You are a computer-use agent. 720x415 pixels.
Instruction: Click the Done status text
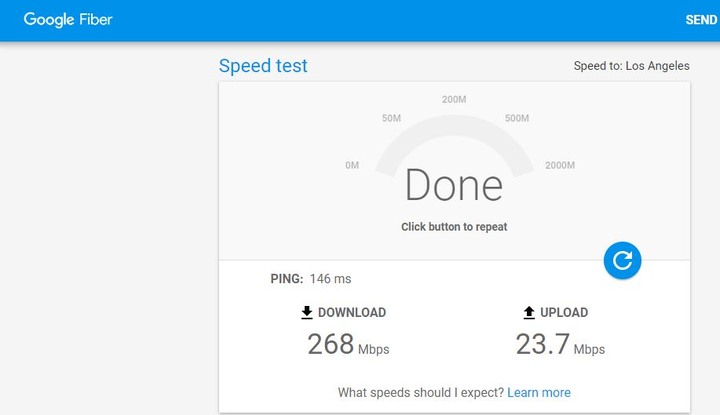454,185
